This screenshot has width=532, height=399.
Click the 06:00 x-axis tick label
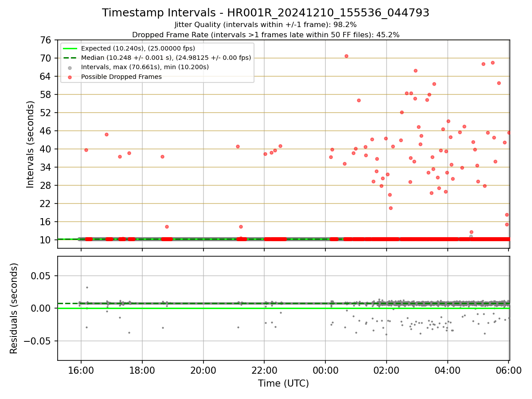point(509,370)
